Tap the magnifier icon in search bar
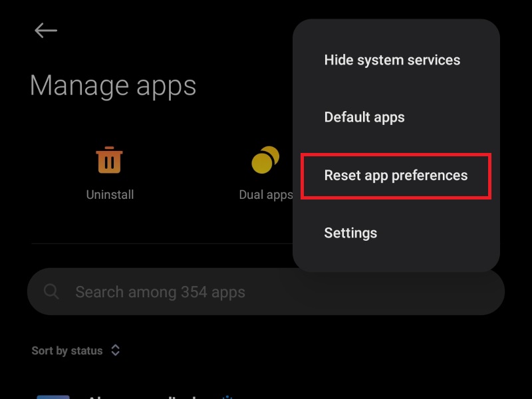This screenshot has width=532, height=399. (51, 291)
